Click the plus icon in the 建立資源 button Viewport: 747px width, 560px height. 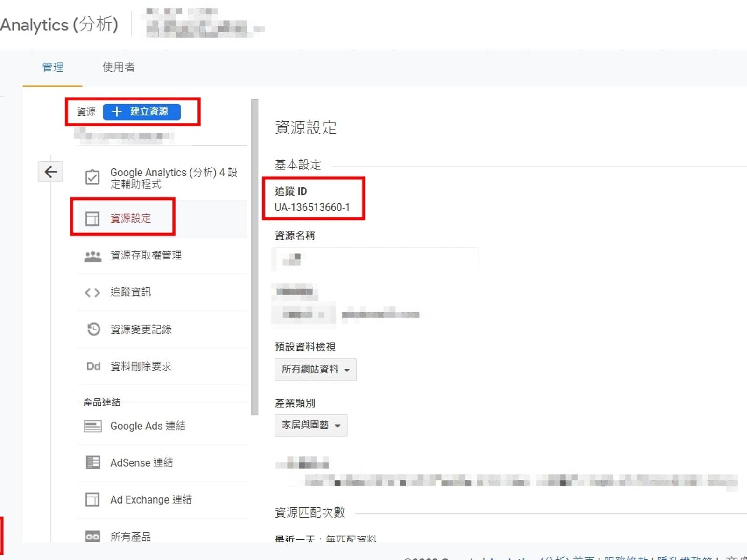pyautogui.click(x=117, y=112)
